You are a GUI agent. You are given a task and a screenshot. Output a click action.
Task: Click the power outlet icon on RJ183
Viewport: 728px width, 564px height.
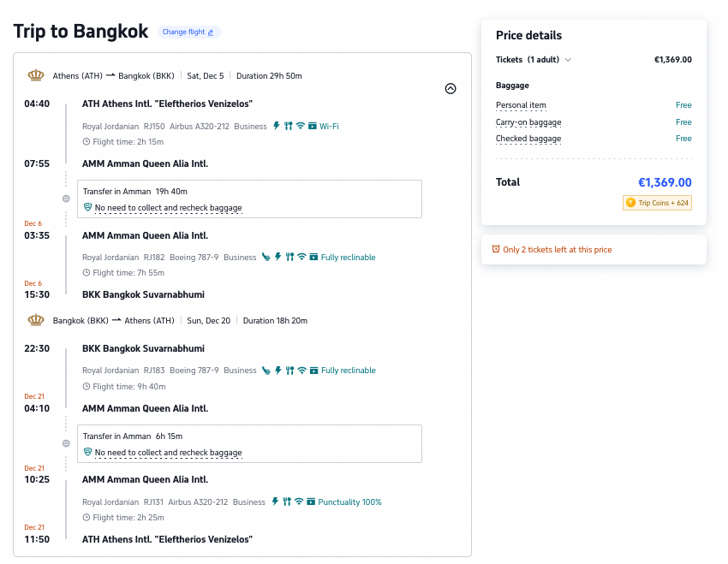point(278,370)
